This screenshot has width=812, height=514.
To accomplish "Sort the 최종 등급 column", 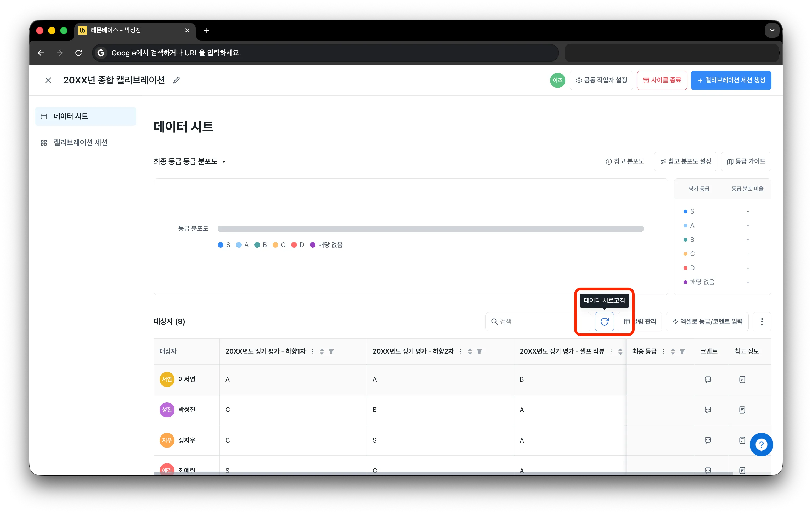I will (672, 351).
